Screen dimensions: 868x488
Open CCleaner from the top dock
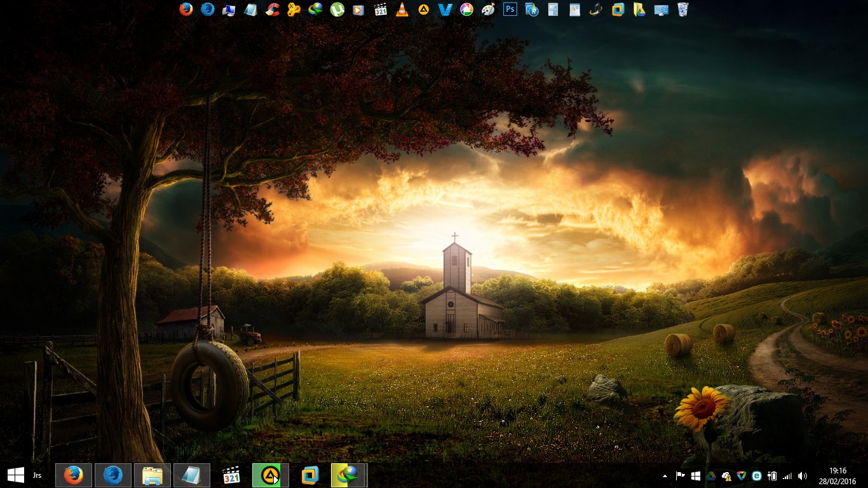click(x=272, y=10)
